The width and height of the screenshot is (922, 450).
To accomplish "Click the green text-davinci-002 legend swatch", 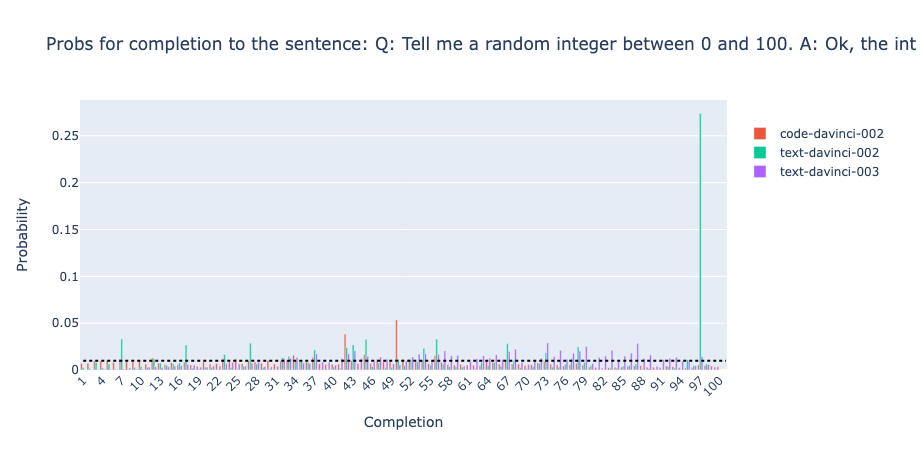I will 760,153.
